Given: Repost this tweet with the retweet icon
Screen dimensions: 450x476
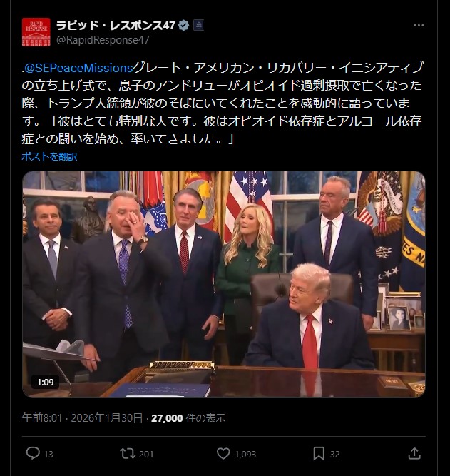Looking at the screenshot, I should click(x=128, y=454).
